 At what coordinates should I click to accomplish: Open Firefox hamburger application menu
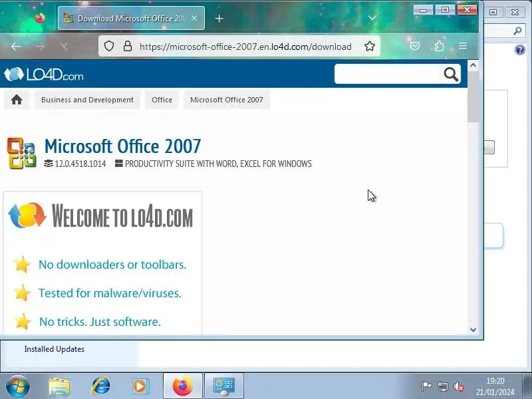pyautogui.click(x=463, y=46)
